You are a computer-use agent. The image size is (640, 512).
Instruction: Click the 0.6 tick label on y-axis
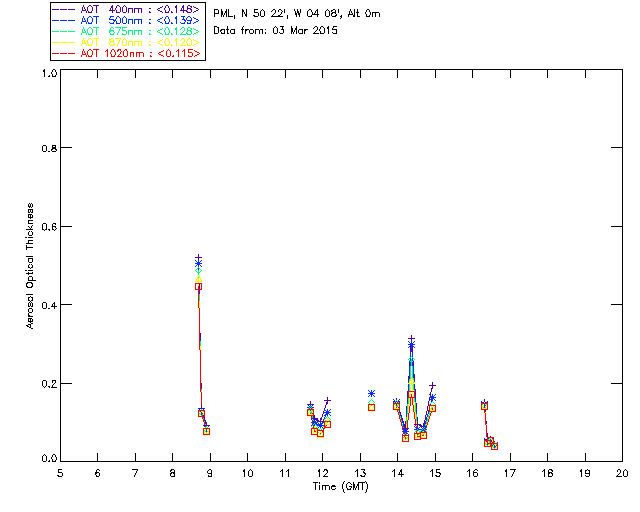pos(47,227)
